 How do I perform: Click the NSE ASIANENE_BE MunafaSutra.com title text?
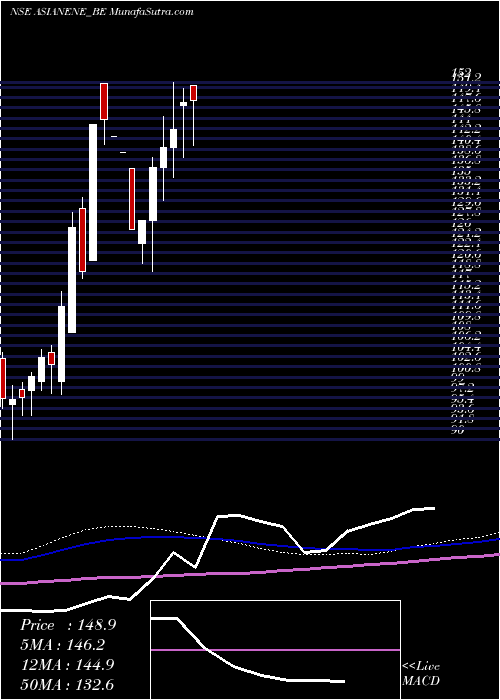tap(101, 12)
